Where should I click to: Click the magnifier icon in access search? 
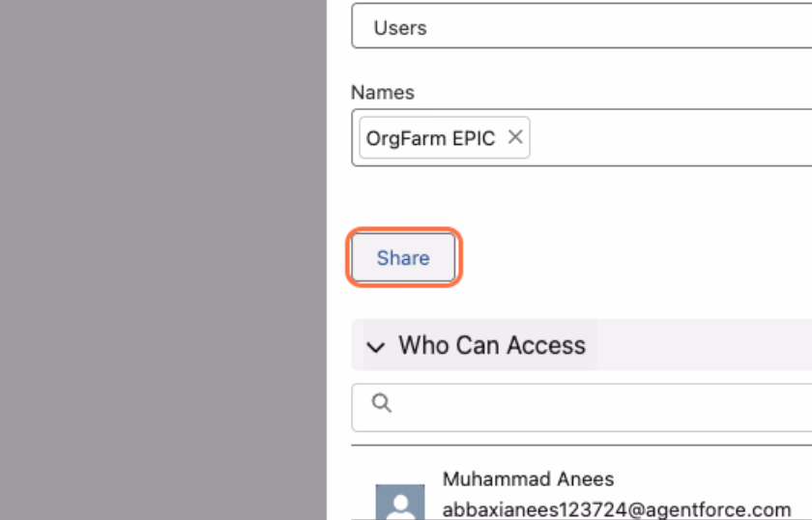point(382,403)
